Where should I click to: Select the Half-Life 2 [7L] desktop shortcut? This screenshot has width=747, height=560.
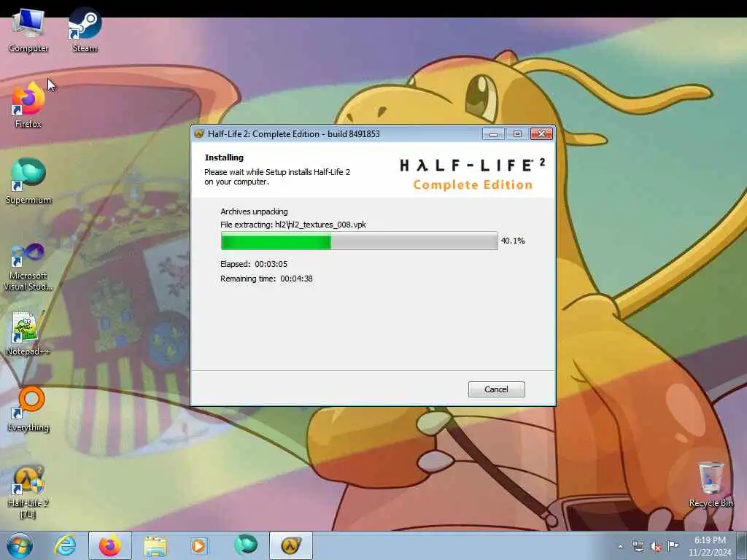tap(28, 491)
